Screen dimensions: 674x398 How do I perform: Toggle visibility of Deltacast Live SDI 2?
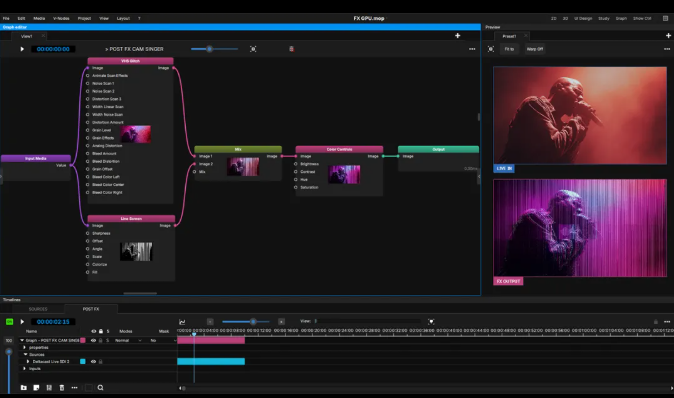[x=93, y=361]
